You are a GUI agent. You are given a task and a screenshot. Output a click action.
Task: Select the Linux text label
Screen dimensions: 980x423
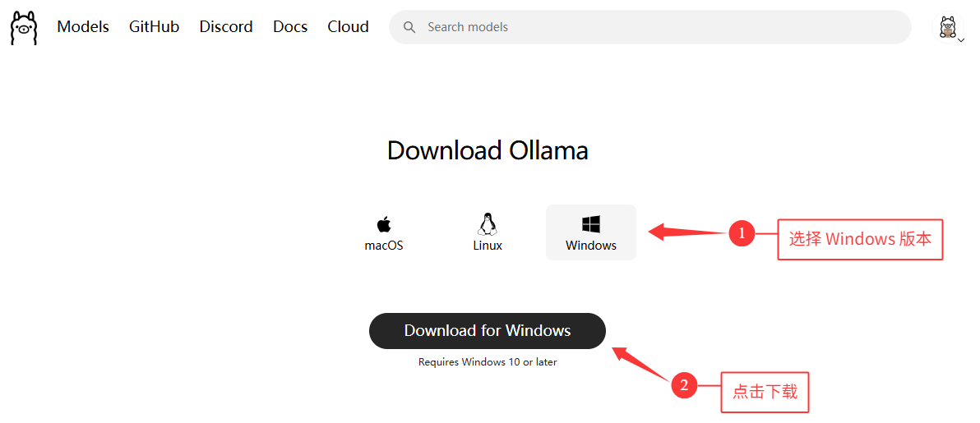tap(488, 246)
